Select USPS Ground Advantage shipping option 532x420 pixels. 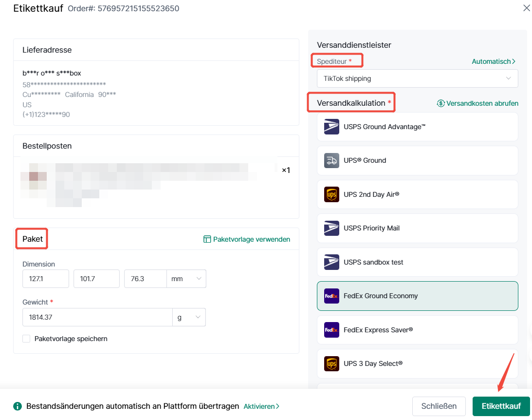(x=417, y=127)
